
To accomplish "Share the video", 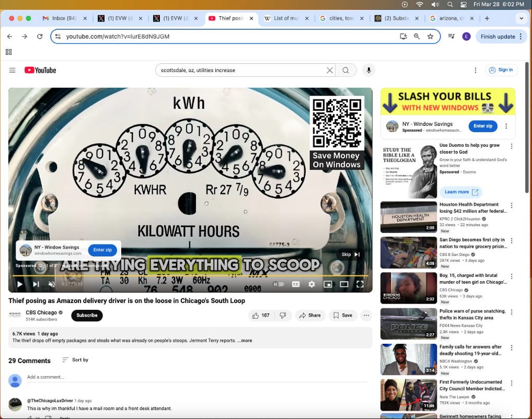I will coord(310,316).
